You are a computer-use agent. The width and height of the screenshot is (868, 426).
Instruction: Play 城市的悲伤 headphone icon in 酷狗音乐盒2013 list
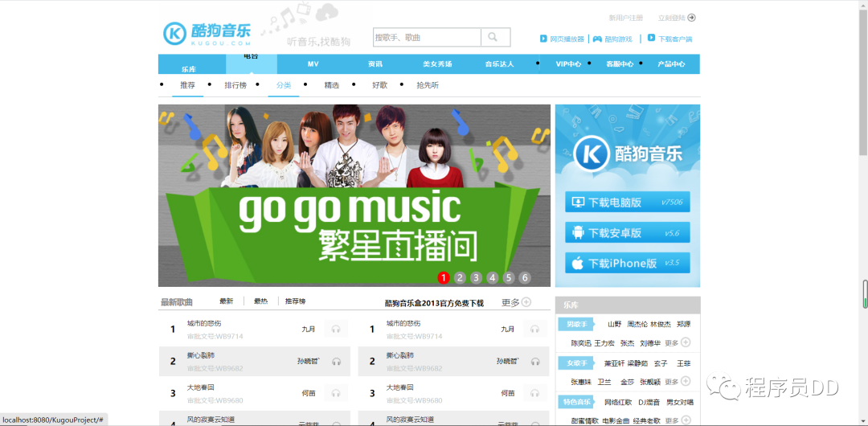coord(534,329)
